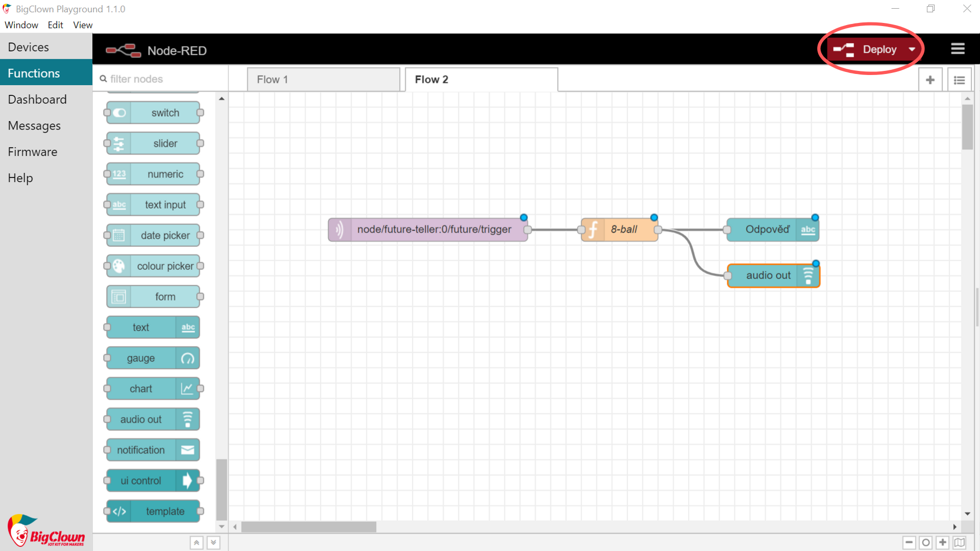The width and height of the screenshot is (980, 551).
Task: Select the Odpověď text node on canvas
Action: (x=773, y=230)
